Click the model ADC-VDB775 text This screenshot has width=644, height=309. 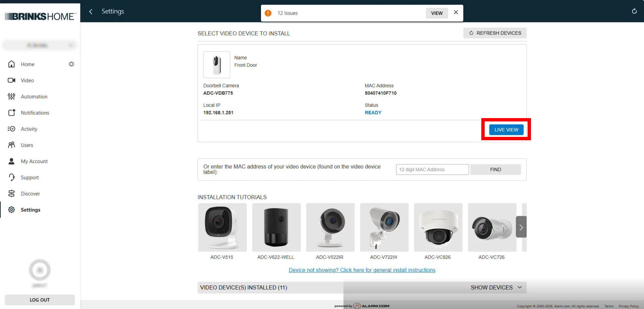tap(218, 93)
